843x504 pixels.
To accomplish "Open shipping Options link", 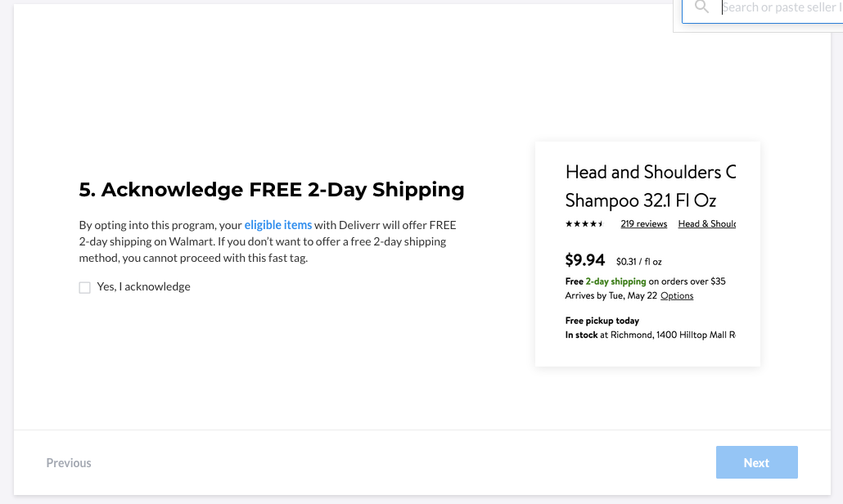I will tap(677, 296).
